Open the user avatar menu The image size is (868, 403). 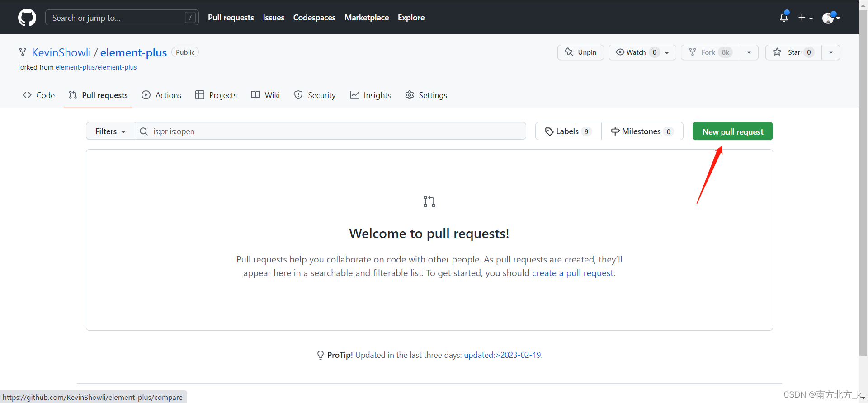tap(831, 18)
